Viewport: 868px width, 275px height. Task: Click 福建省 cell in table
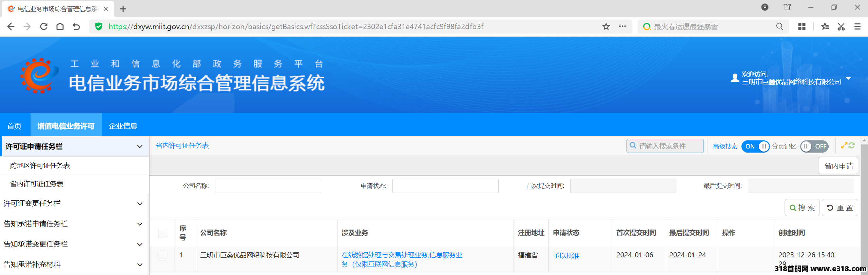coord(528,255)
